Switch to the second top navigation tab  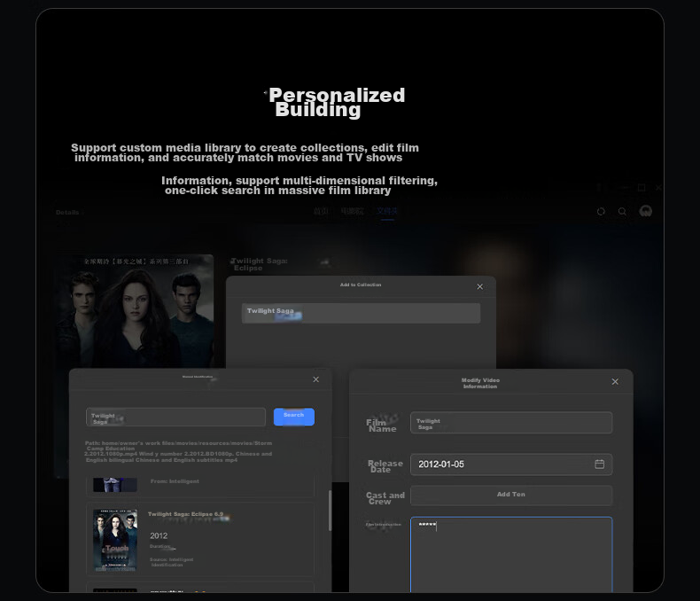352,211
